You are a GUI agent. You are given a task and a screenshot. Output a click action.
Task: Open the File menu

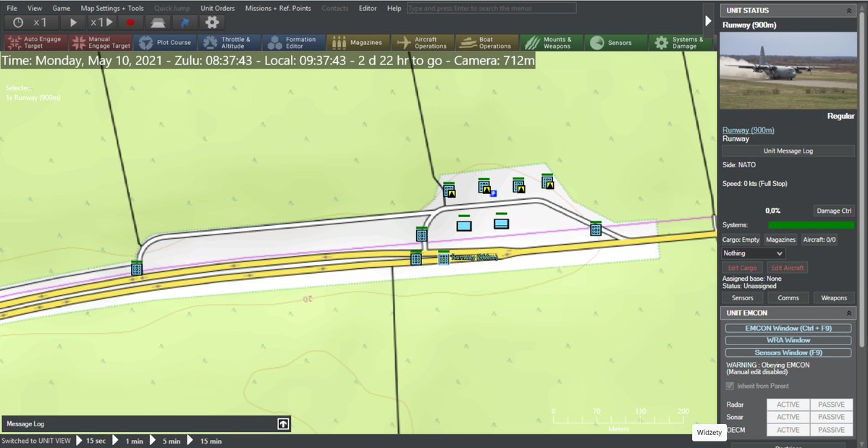pos(12,8)
